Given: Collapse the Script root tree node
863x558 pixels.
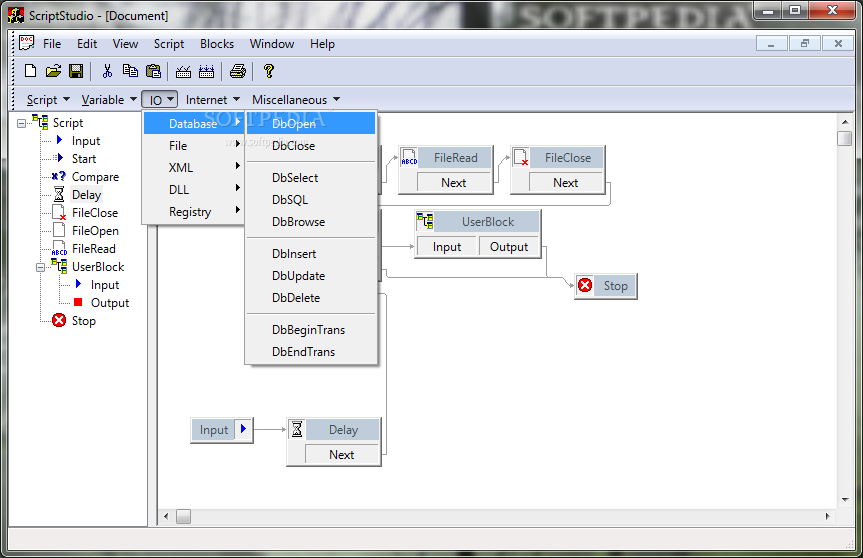Looking at the screenshot, I should click(21, 123).
